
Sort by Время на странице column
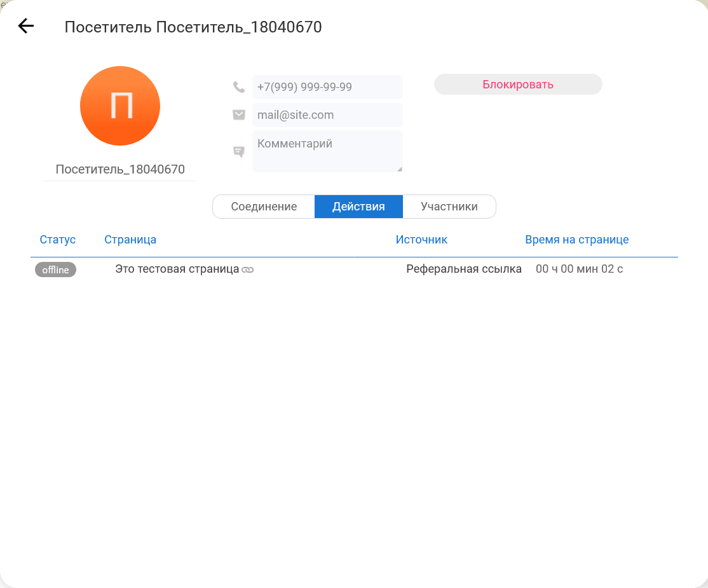tap(576, 240)
